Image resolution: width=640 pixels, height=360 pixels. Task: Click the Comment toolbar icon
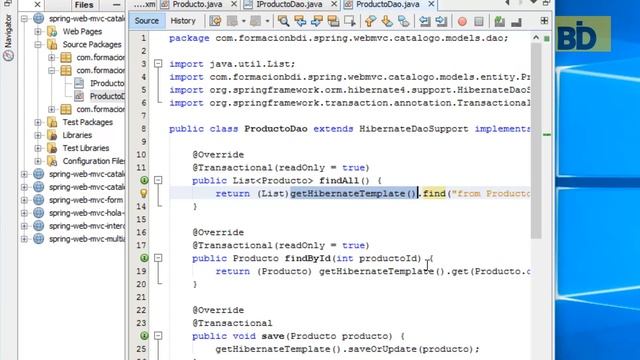tap(500, 21)
